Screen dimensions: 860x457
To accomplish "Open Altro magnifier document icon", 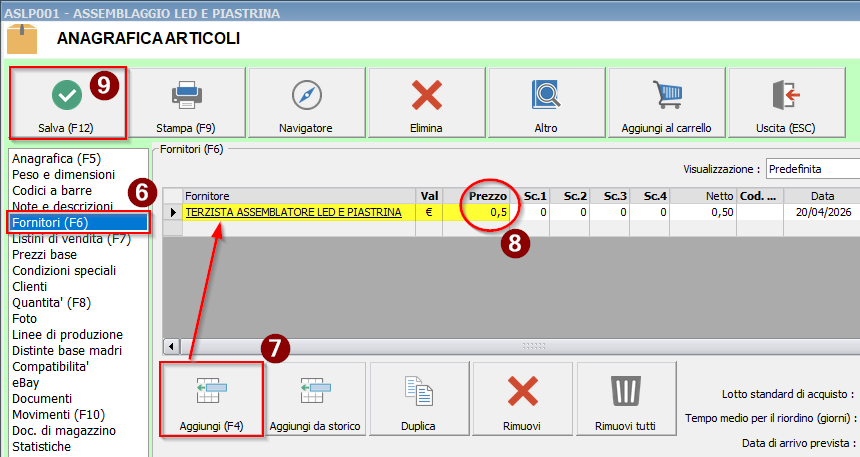I will (546, 95).
